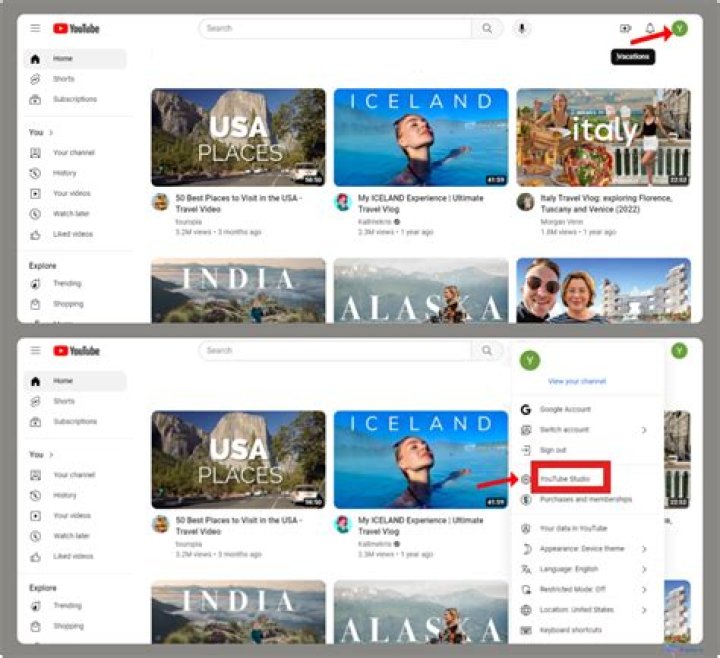Select Google Account in the account menu
The image size is (720, 658).
coord(565,409)
